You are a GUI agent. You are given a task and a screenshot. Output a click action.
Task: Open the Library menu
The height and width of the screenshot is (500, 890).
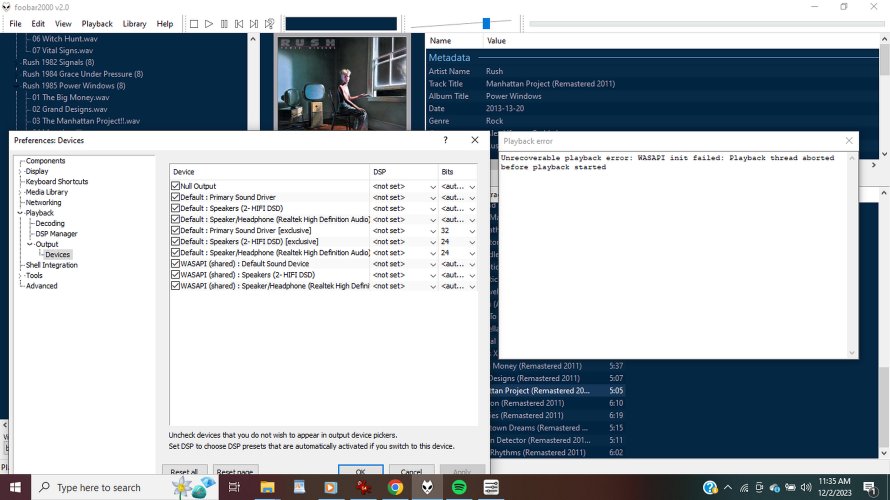[x=135, y=24]
